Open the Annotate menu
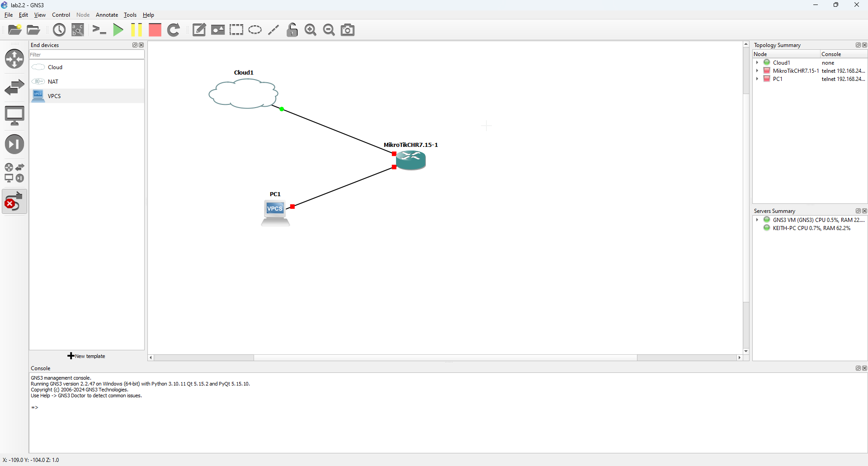868x466 pixels. (107, 15)
